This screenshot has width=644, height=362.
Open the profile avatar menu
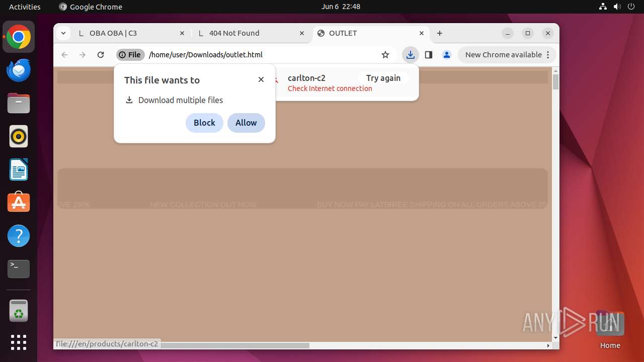pyautogui.click(x=447, y=55)
